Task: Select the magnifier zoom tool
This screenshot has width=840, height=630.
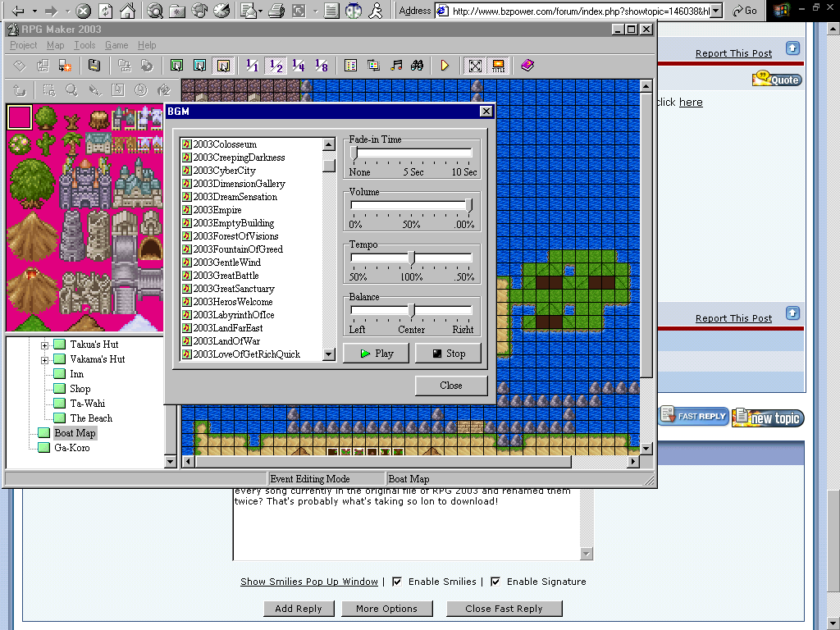Action: pos(71,90)
